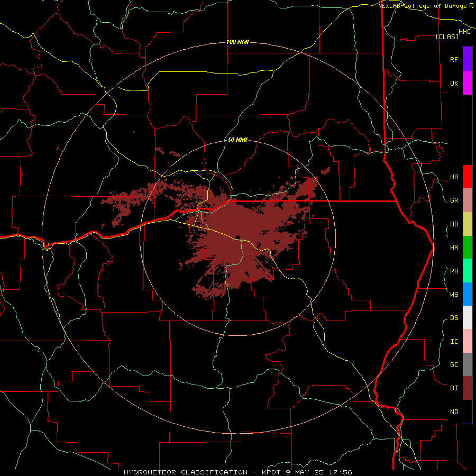This screenshot has width=476, height=476.
Task: Click the HA red legend swatch
Action: pyautogui.click(x=467, y=177)
